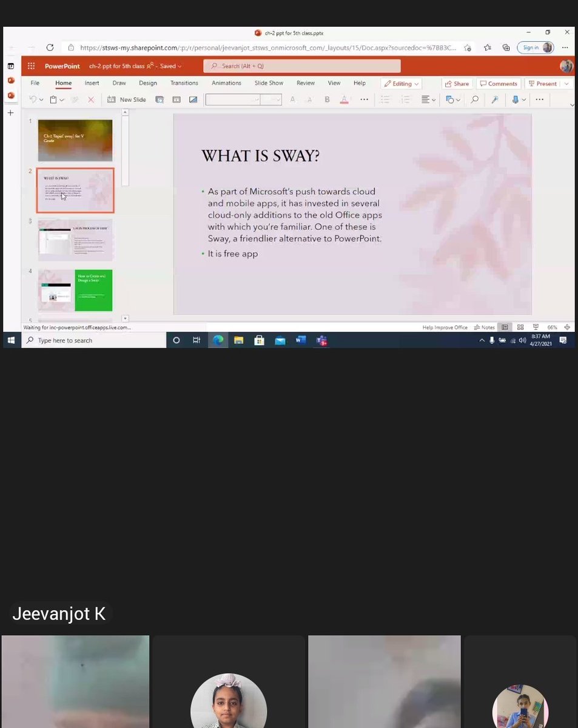
Task: Start Slide Show from status bar icon
Action: point(535,327)
